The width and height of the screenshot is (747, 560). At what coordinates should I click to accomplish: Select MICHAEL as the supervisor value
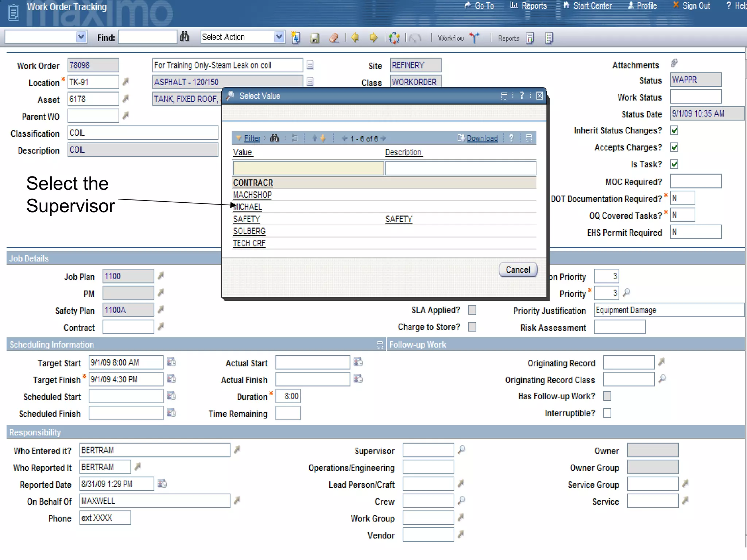pyautogui.click(x=248, y=207)
